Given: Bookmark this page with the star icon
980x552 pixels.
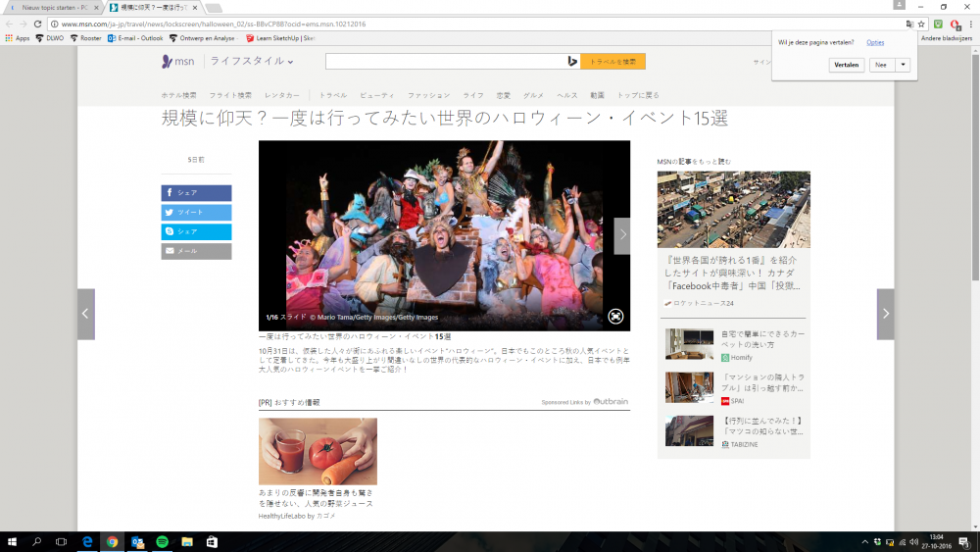Looking at the screenshot, I should coord(922,24).
